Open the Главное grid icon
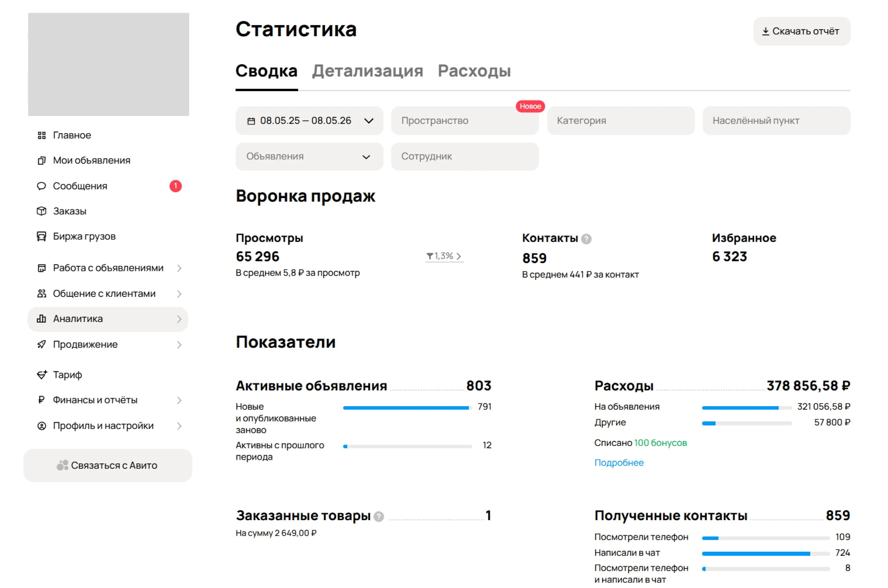This screenshot has width=888, height=588. [42, 135]
